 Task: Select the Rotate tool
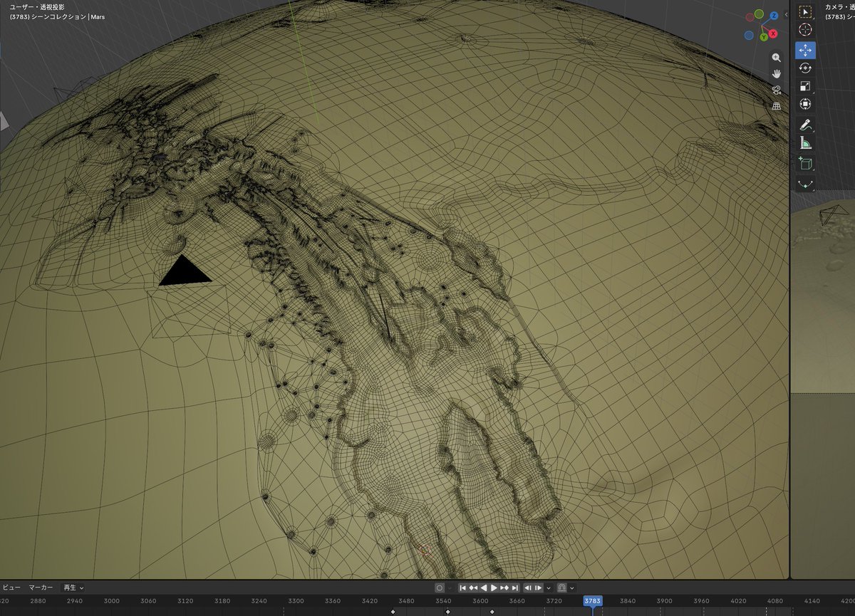806,68
